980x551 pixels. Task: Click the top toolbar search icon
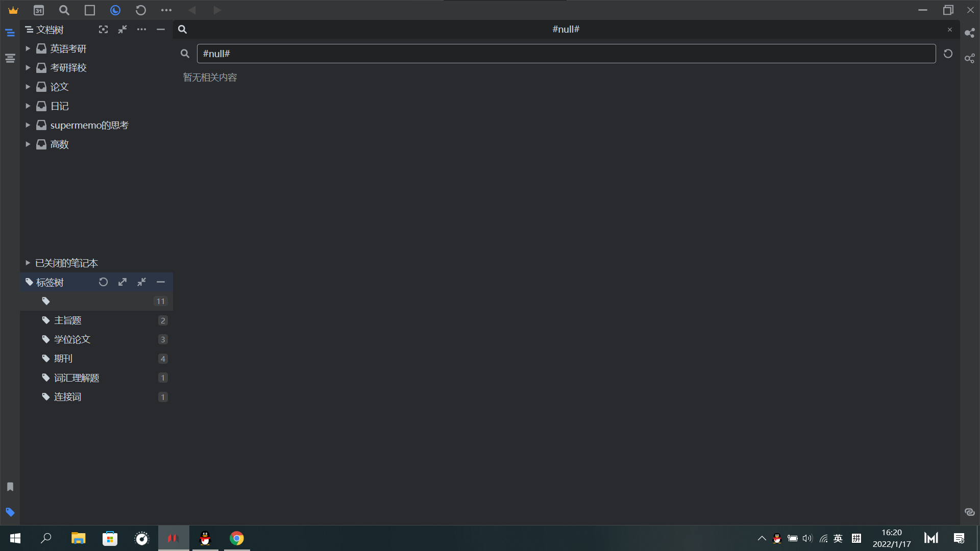[x=64, y=10]
